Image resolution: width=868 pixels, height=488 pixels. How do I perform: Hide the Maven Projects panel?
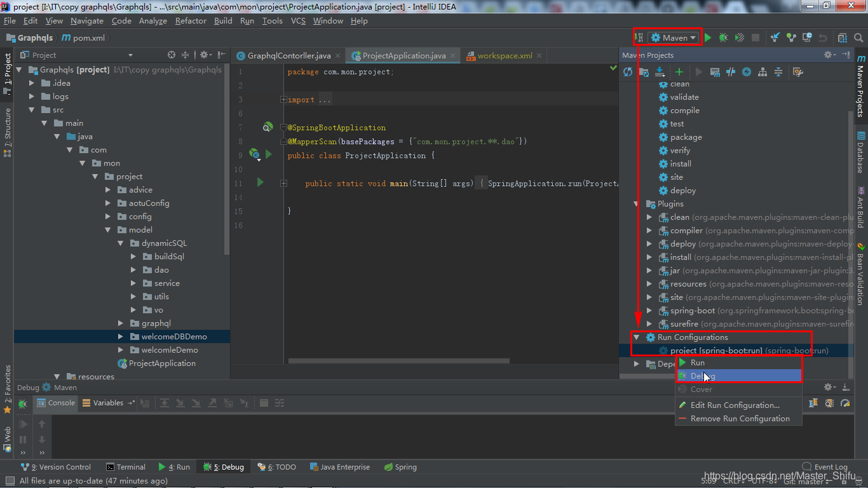tap(846, 55)
